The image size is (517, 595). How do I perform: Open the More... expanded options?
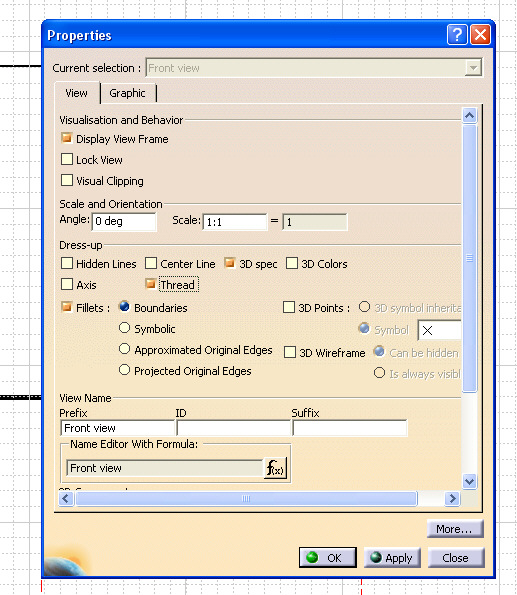click(455, 529)
